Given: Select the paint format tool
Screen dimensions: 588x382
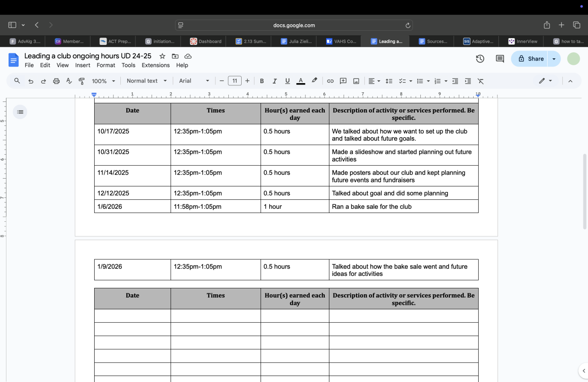Looking at the screenshot, I should point(82,81).
